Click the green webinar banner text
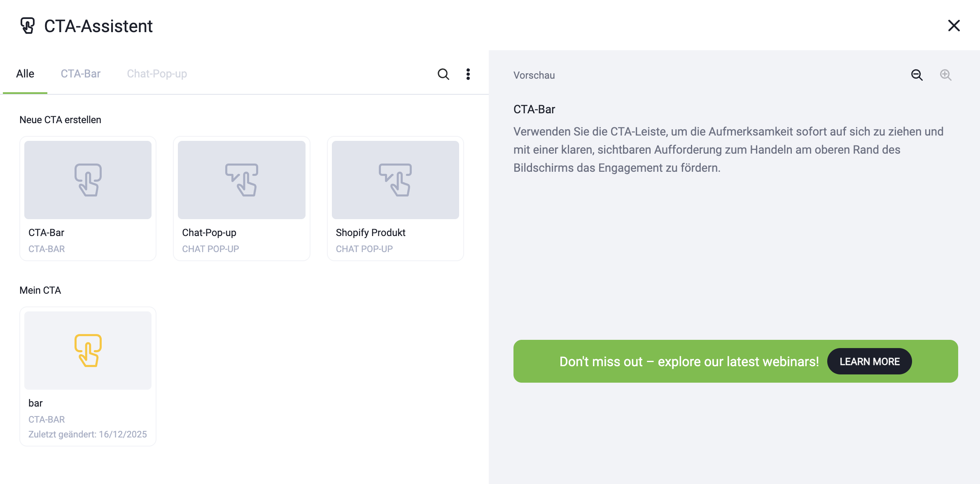This screenshot has height=484, width=980. pyautogui.click(x=689, y=362)
